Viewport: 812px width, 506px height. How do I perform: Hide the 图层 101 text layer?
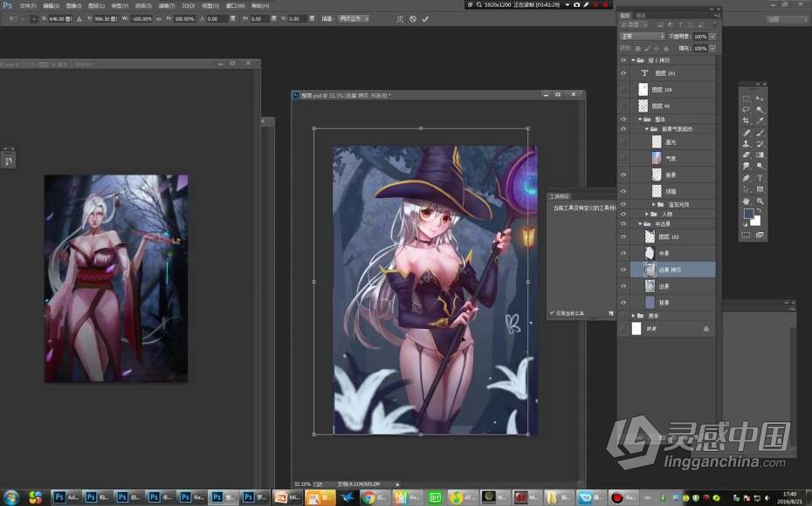coord(623,73)
